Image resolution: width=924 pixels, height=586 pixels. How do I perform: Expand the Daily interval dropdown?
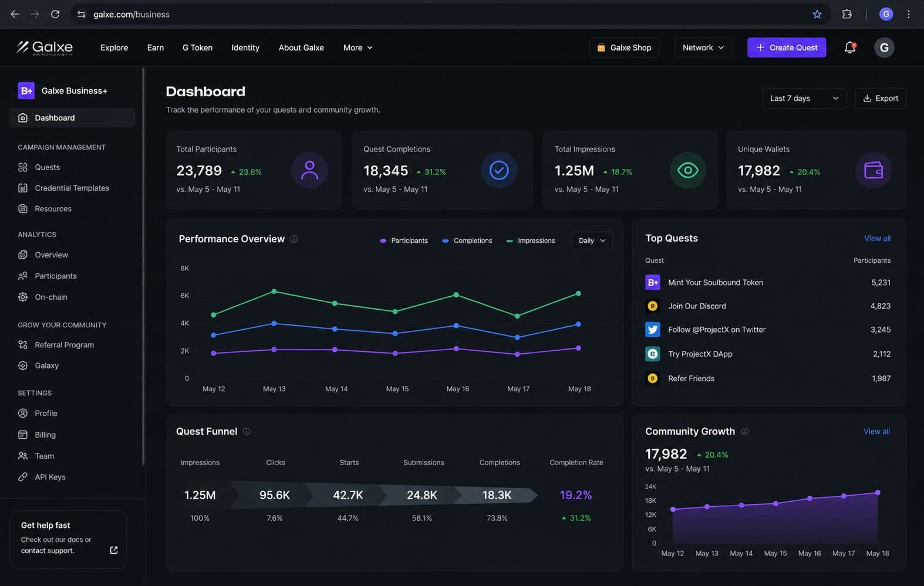(592, 241)
